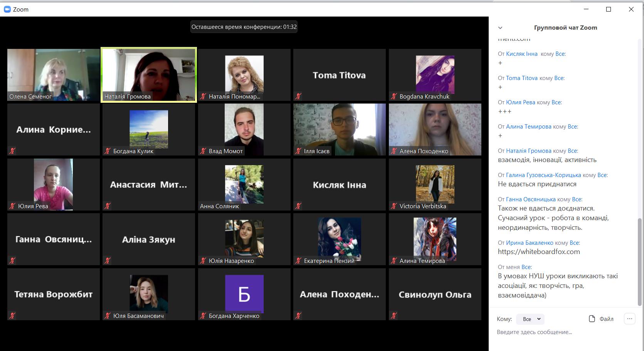Click the muted mic icon on Юлия Рева's video tile
This screenshot has width=644, height=351.
[x=12, y=206]
